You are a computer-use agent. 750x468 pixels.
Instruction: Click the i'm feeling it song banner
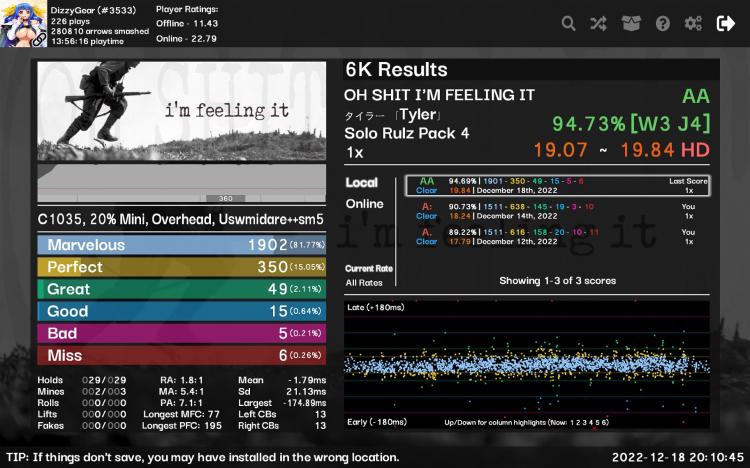click(182, 111)
